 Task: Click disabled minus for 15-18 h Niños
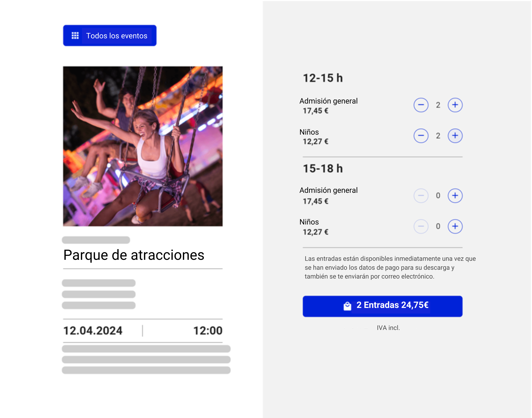421,226
